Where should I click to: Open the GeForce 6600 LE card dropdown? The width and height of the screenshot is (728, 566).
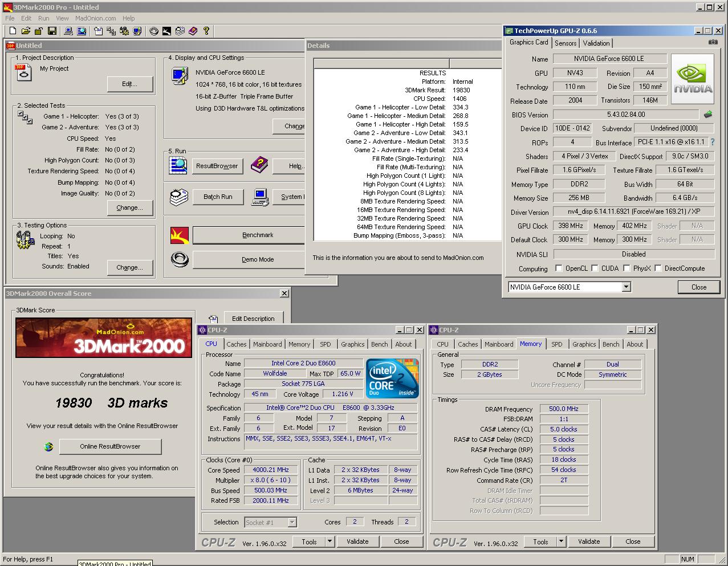(626, 287)
